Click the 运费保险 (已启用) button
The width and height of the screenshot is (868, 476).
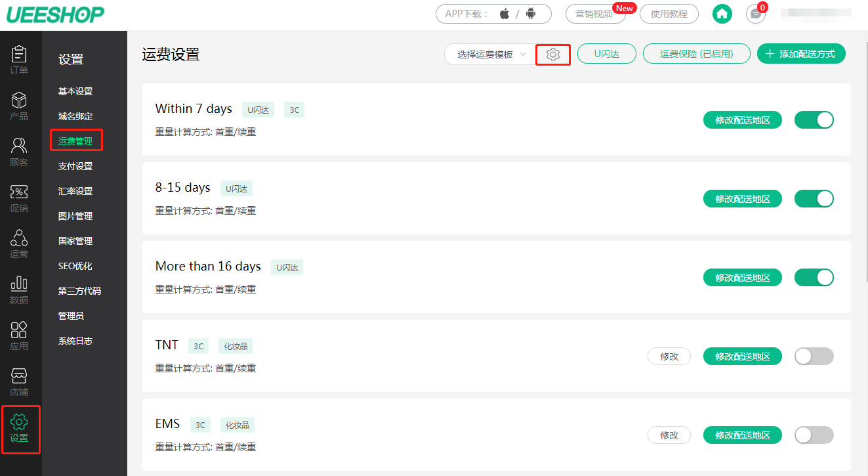pos(697,54)
